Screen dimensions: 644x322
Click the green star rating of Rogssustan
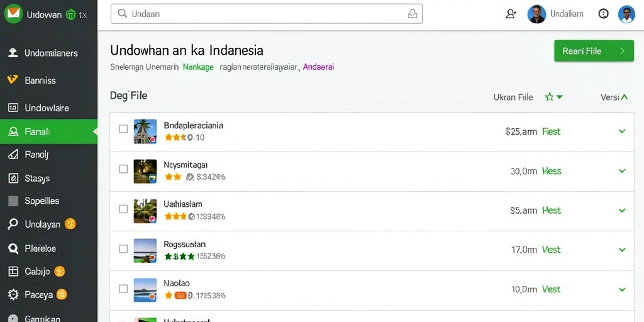[179, 257]
